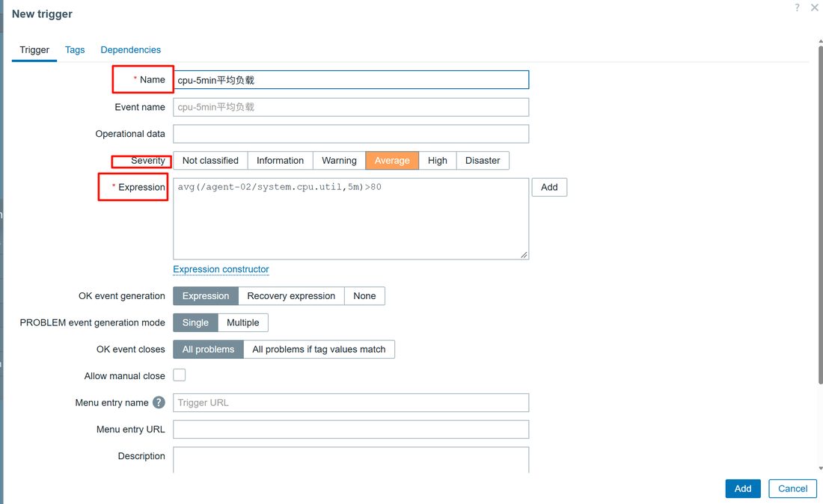Click the Expression box resize handle
This screenshot has height=504, width=823.
pyautogui.click(x=524, y=254)
